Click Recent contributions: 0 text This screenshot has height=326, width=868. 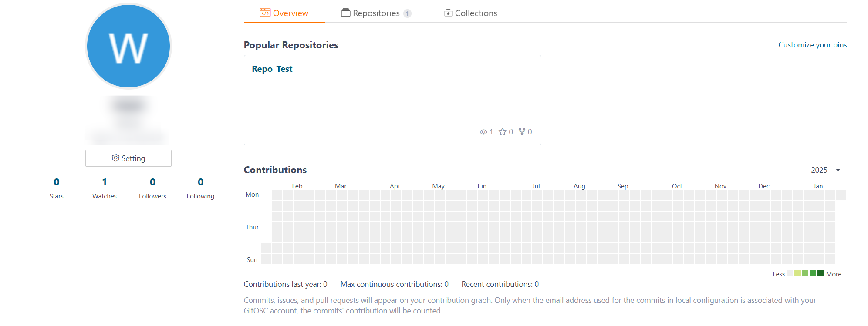click(x=500, y=284)
